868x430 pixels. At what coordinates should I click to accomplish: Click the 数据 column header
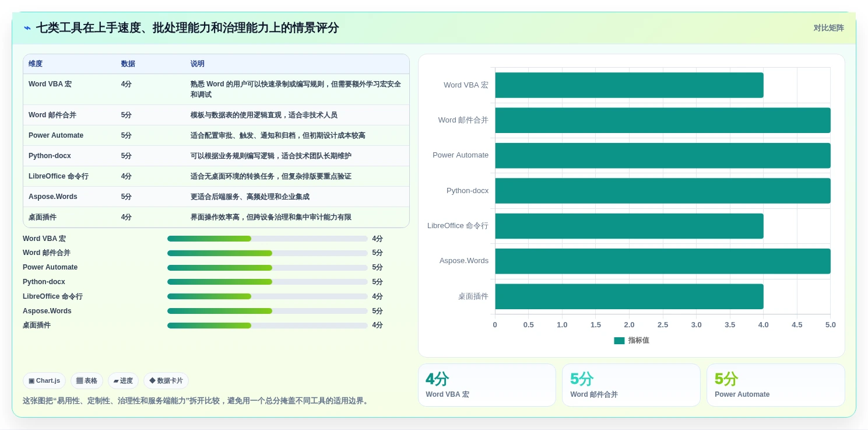128,64
